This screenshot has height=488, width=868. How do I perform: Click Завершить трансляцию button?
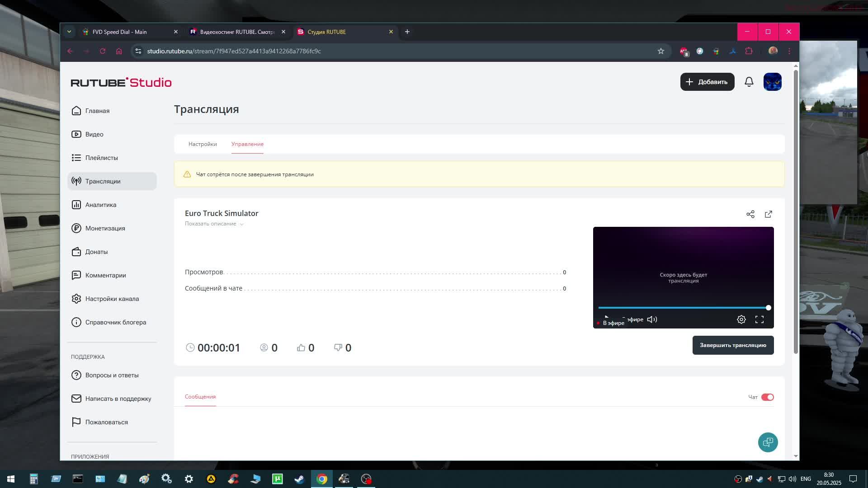point(733,345)
